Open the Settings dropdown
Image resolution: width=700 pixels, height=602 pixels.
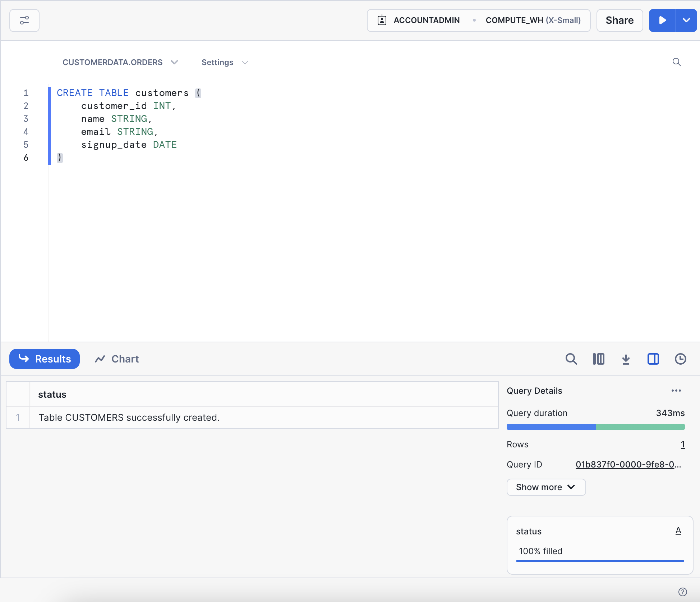pyautogui.click(x=225, y=62)
